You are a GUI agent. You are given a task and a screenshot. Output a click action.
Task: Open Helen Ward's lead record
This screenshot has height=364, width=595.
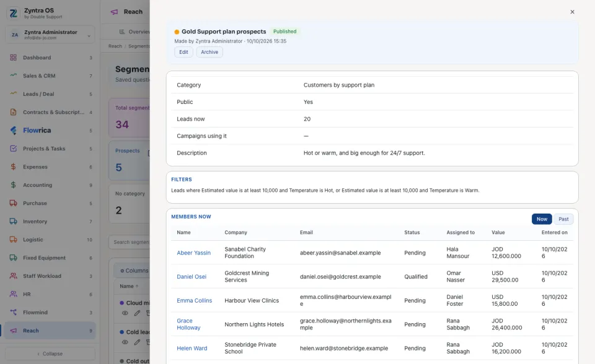192,348
